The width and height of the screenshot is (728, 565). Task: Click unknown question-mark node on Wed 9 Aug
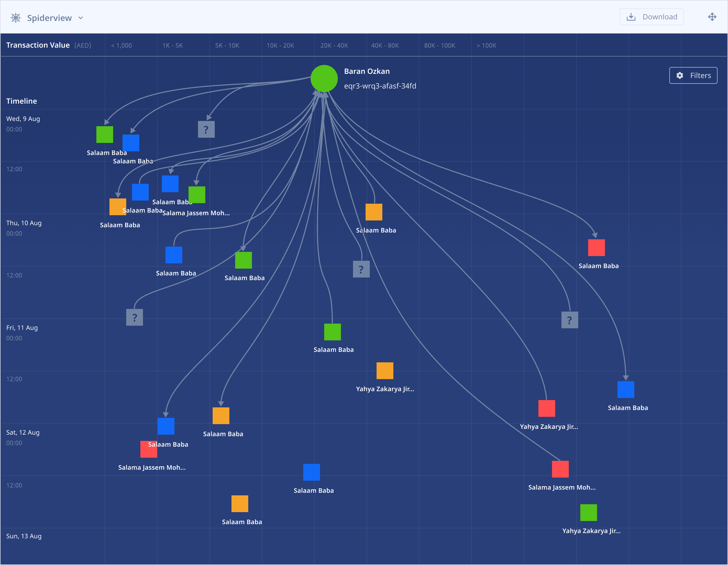point(206,129)
